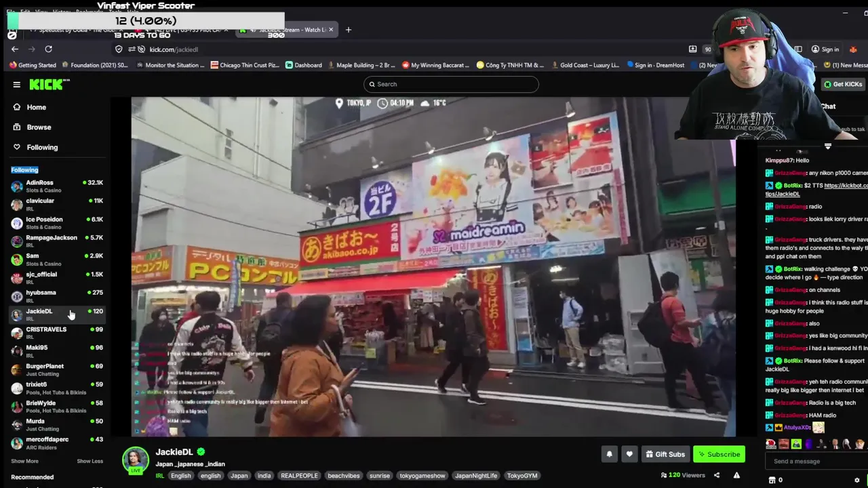The image size is (868, 488).
Task: Open the Maple Building bookmark
Action: (361, 65)
